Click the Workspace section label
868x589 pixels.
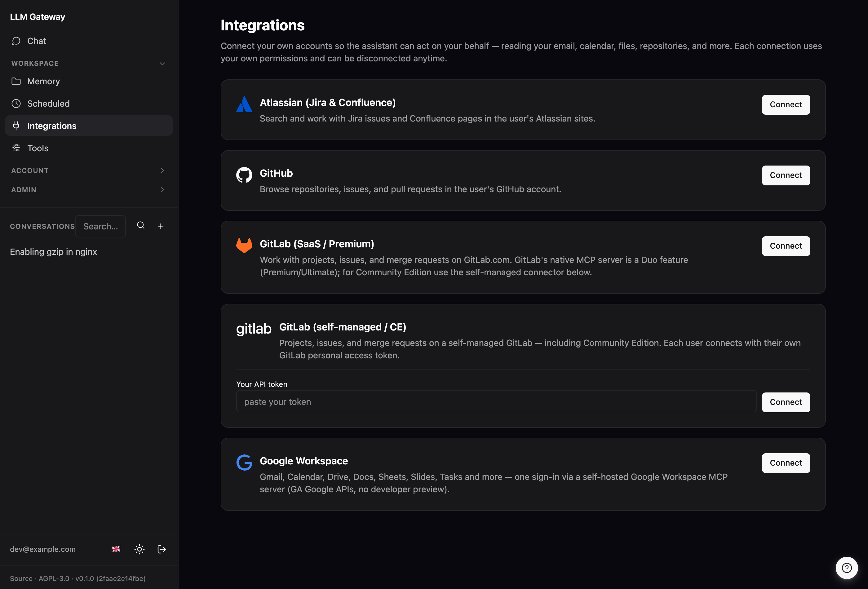35,64
